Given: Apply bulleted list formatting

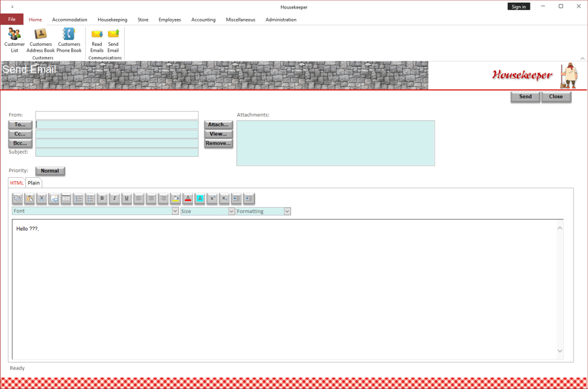Looking at the screenshot, I should tap(90, 199).
